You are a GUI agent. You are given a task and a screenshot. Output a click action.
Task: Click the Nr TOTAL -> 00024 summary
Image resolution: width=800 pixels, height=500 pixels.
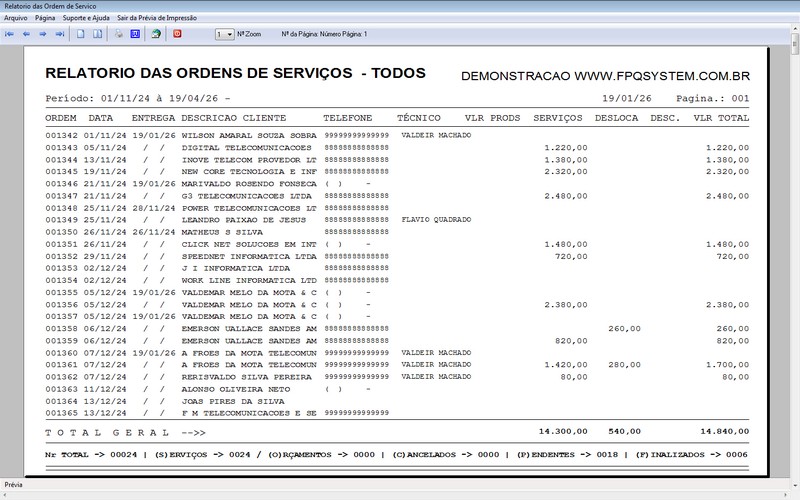[x=91, y=455]
